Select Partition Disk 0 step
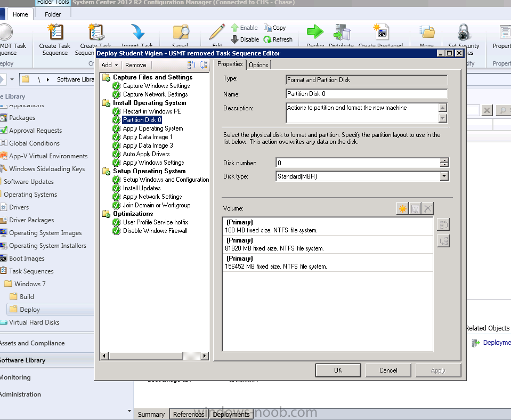 142,120
